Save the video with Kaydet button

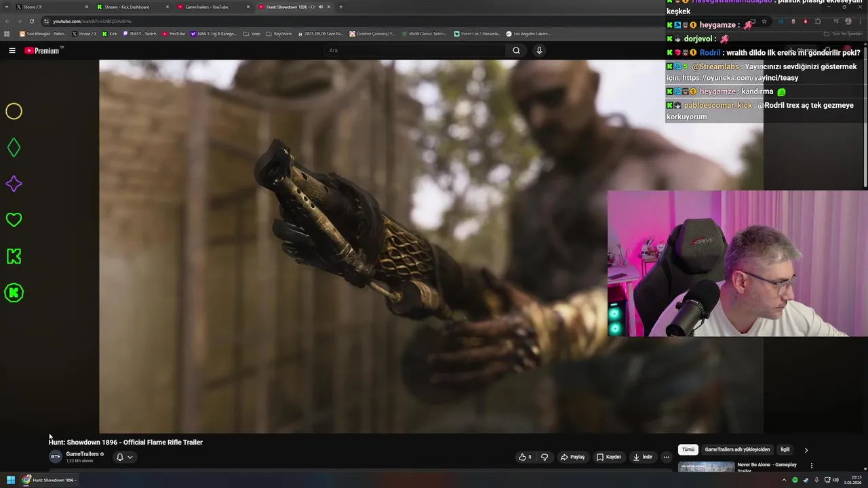click(609, 457)
